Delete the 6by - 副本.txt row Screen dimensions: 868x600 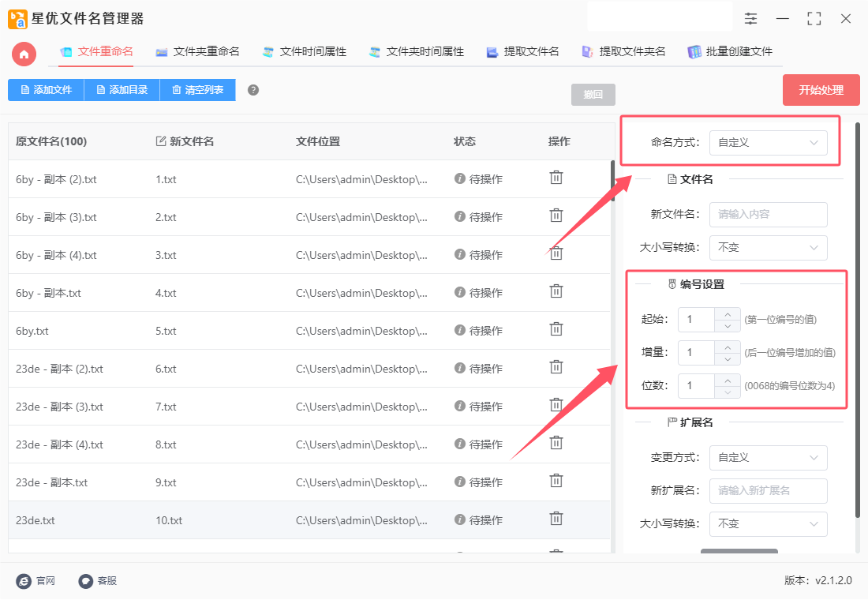click(x=556, y=291)
